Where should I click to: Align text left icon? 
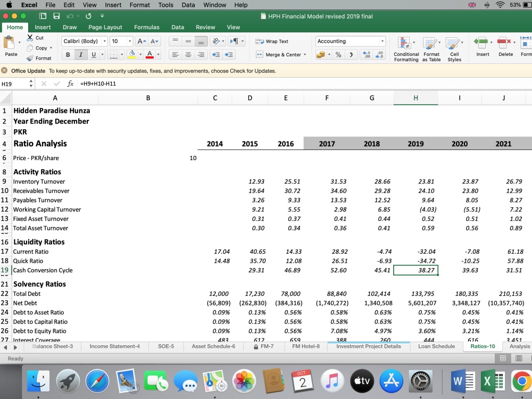click(176, 54)
